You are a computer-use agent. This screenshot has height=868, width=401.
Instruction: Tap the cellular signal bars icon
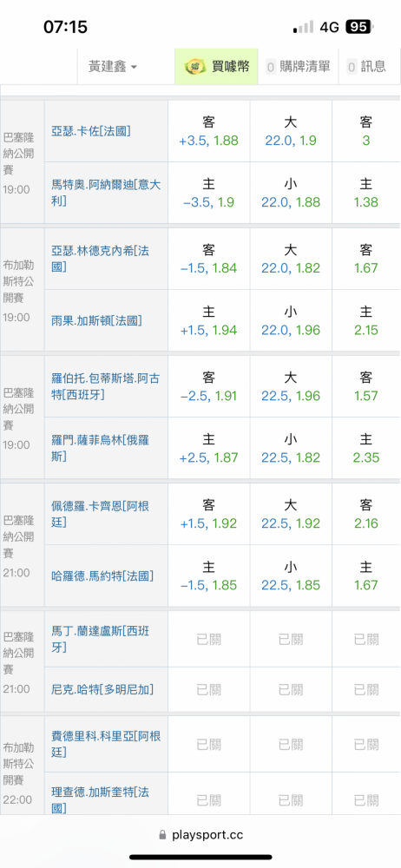point(303,27)
